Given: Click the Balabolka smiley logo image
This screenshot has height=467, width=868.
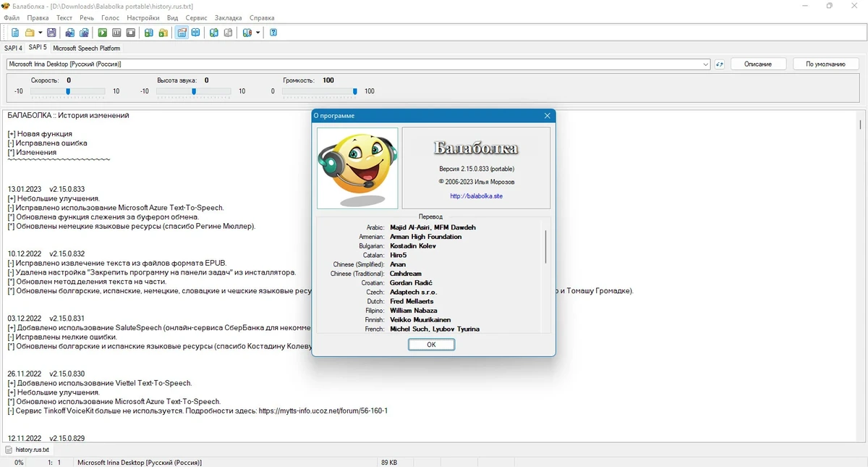Looking at the screenshot, I should (357, 168).
